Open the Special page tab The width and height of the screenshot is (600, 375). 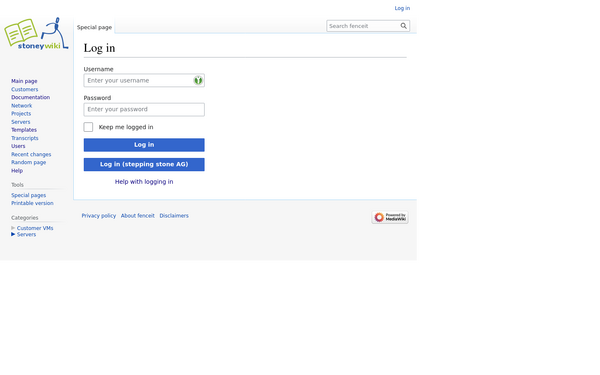click(95, 27)
